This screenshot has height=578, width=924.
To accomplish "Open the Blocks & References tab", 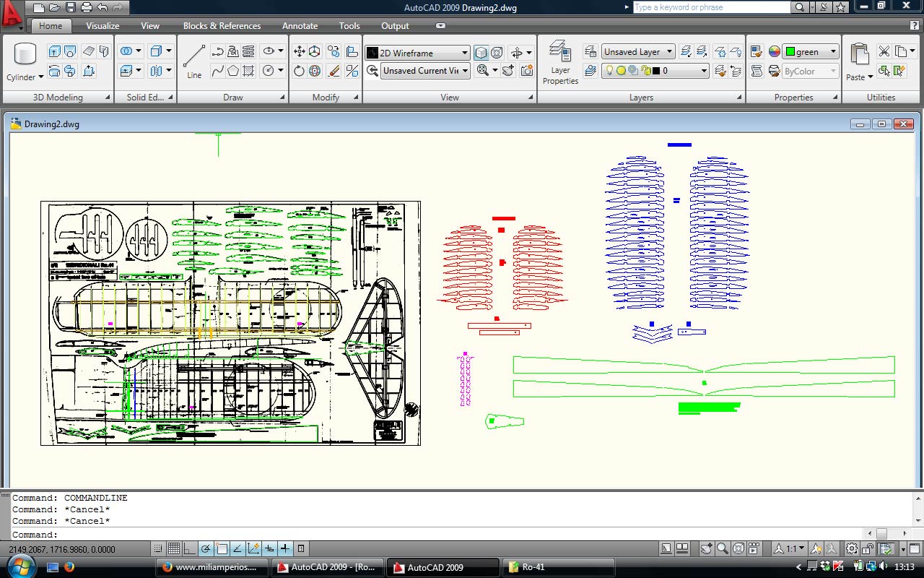I will tap(222, 25).
